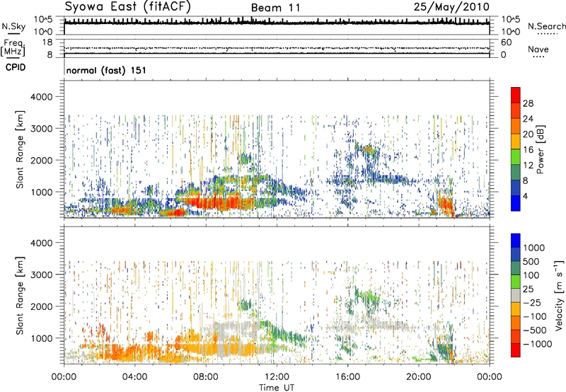
Task: Select the '-25' tick on Velocity colorbar
Action: [x=532, y=302]
